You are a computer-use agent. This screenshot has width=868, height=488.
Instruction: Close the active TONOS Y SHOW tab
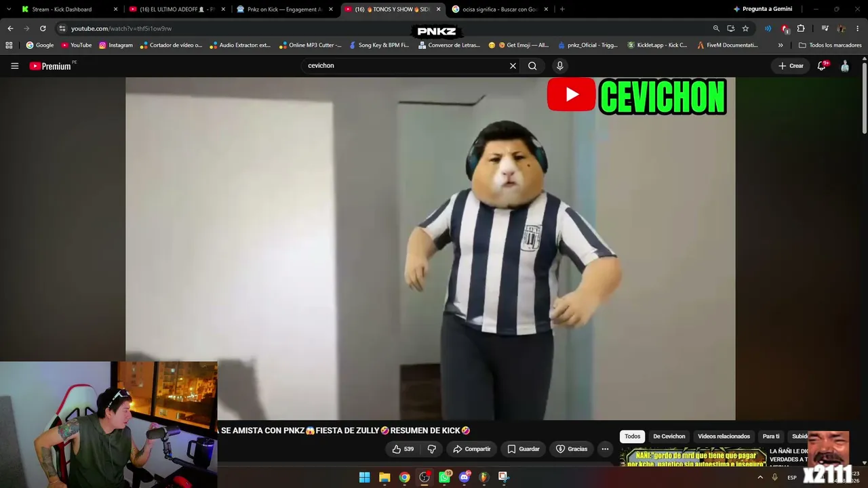438,9
